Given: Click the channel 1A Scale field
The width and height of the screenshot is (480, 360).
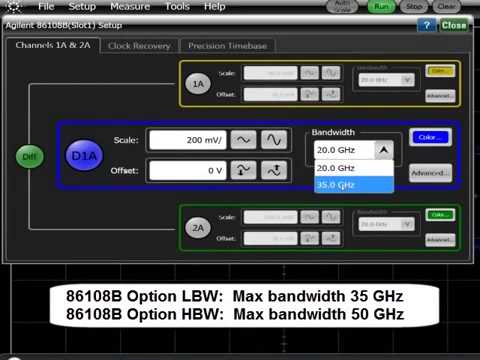Looking at the screenshot, I should [270, 73].
